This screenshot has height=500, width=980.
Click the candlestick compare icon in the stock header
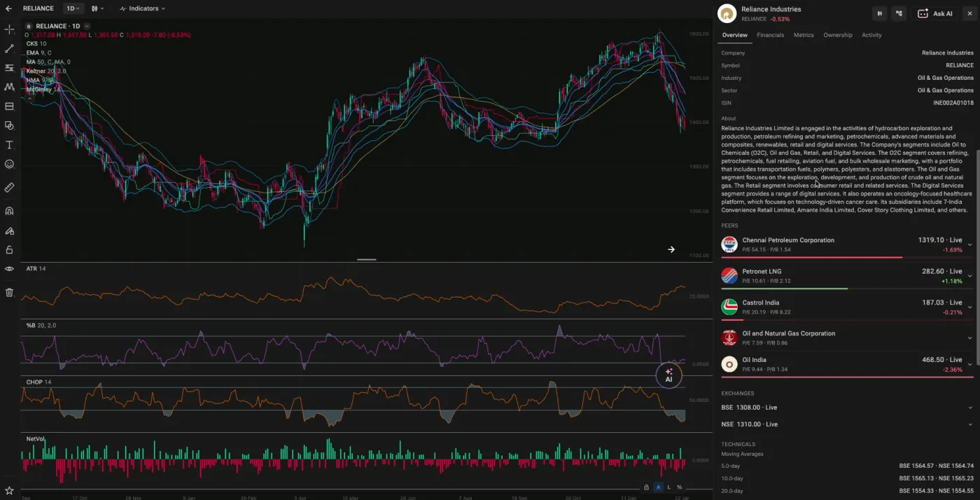click(x=880, y=13)
